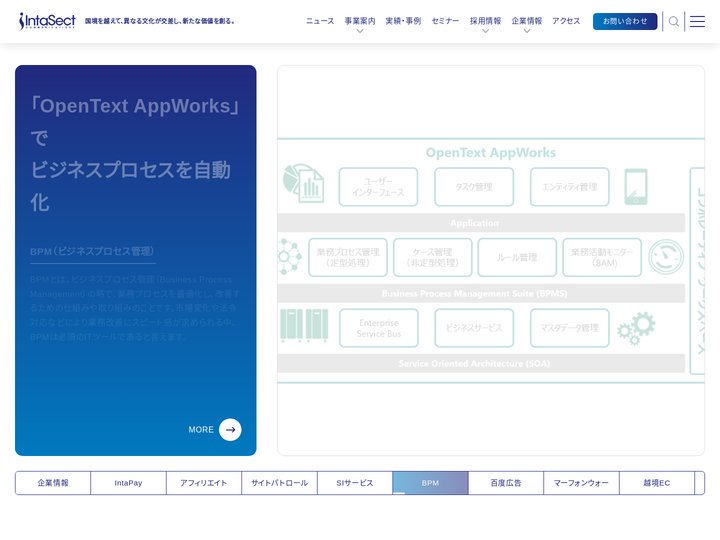The height and width of the screenshot is (540, 720).
Task: Click the タスク管理 box in diagram
Action: [474, 187]
